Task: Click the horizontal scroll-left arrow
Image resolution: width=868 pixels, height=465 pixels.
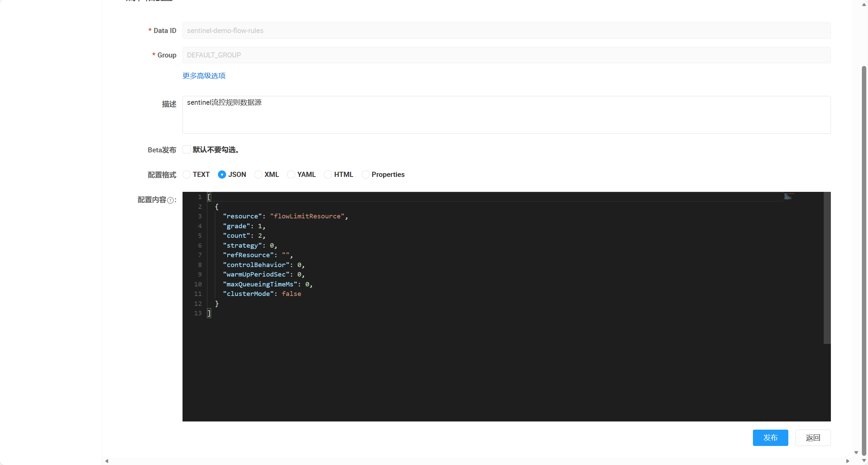Action: click(x=107, y=461)
